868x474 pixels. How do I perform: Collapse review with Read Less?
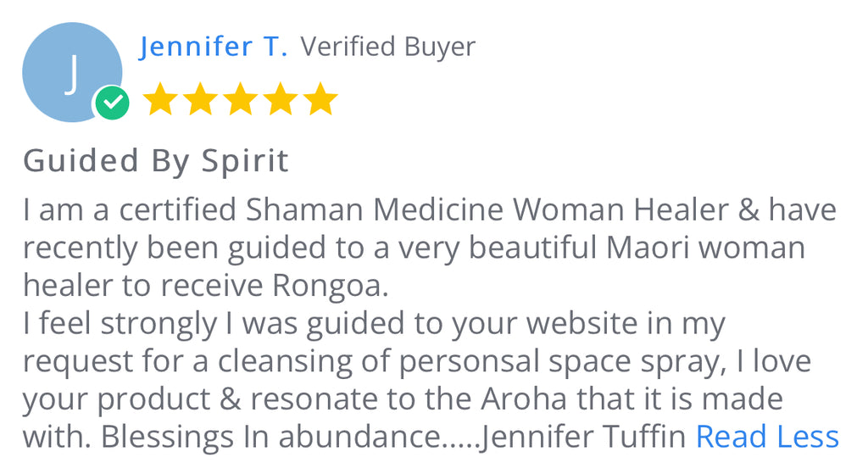tap(767, 437)
